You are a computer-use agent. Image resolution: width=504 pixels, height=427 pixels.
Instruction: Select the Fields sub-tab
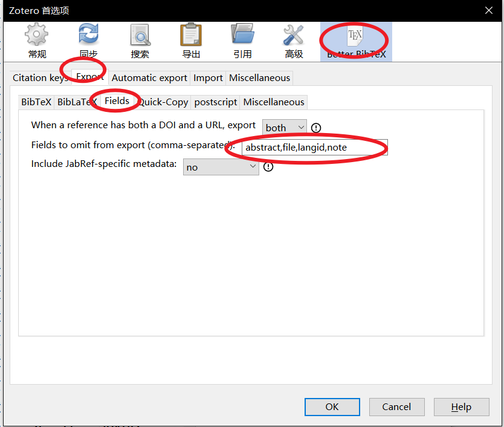tap(117, 101)
